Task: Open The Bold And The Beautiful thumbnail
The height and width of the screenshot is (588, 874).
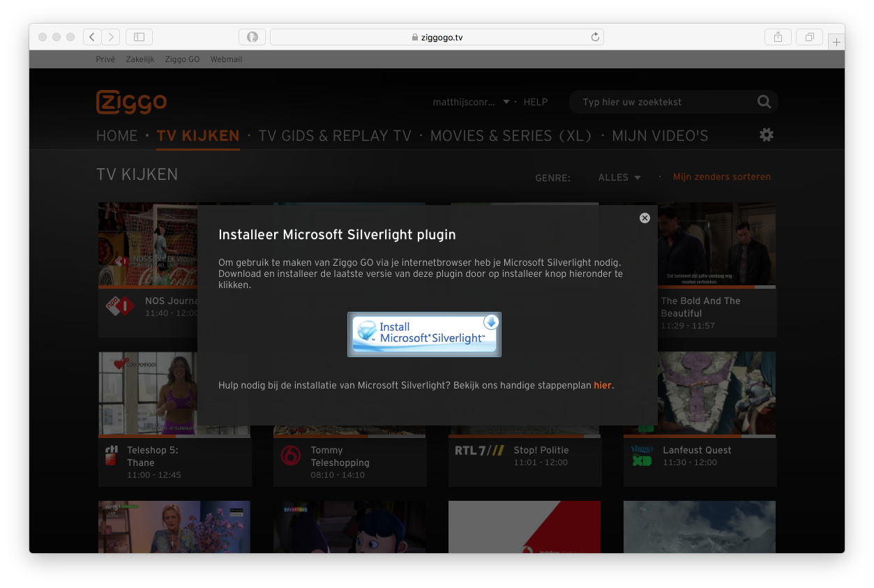Action: [x=699, y=246]
